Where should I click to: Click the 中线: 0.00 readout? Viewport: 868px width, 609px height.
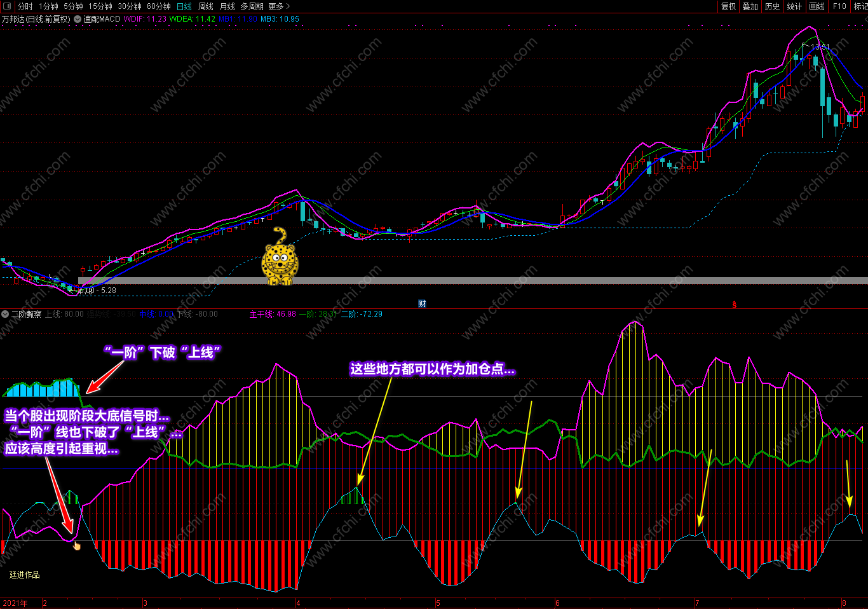(x=156, y=314)
